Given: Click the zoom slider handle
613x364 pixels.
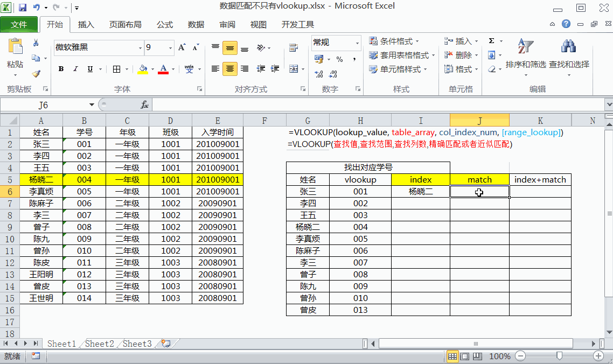Looking at the screenshot, I should 559,356.
